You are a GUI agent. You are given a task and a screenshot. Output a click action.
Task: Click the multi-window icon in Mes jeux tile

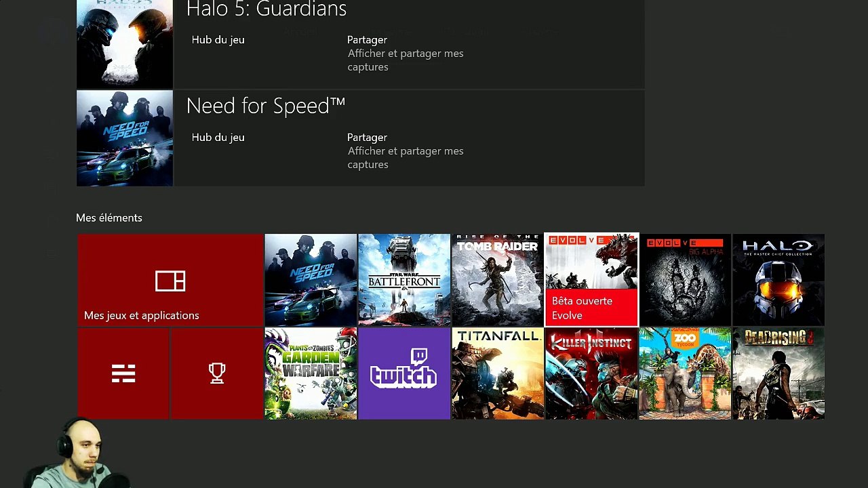click(170, 281)
